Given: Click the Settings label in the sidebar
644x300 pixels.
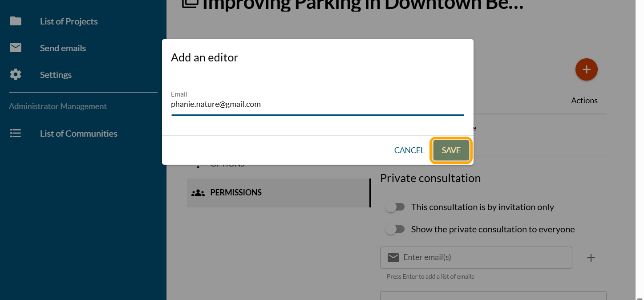Looking at the screenshot, I should point(56,75).
